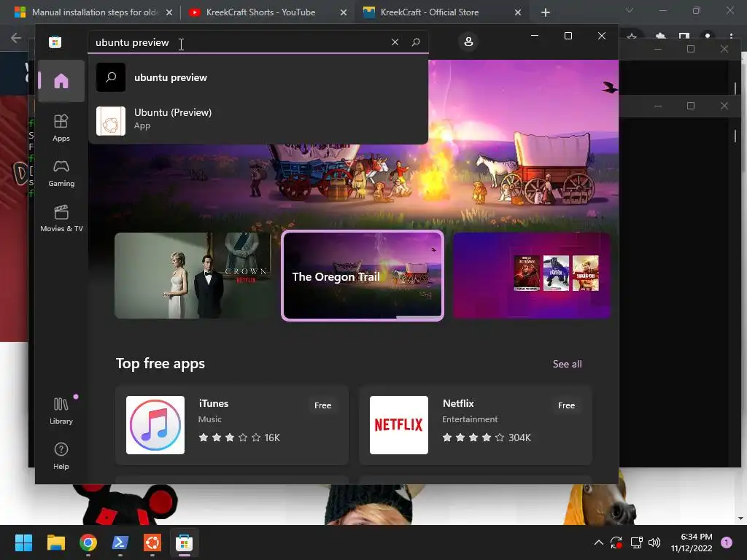
Task: Click the Free button on Netflix
Action: pyautogui.click(x=566, y=405)
